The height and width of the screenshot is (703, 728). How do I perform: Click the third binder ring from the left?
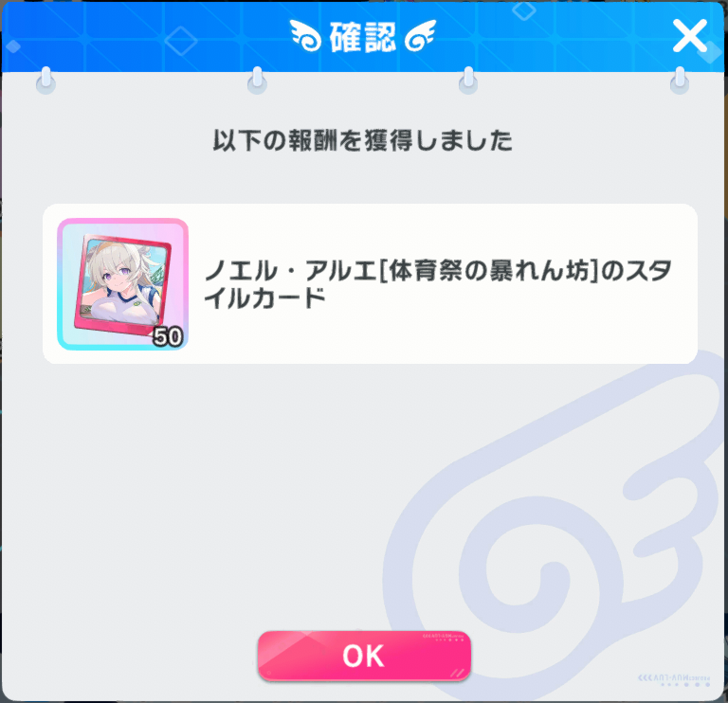468,81
